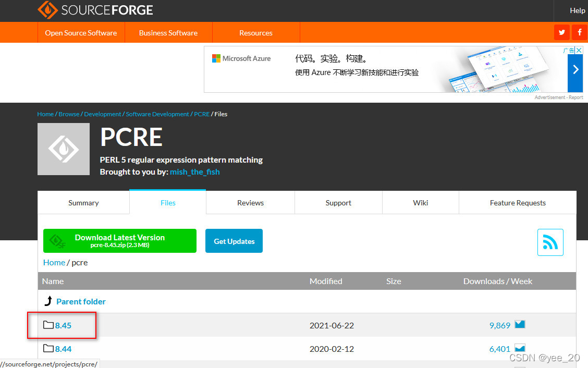The height and width of the screenshot is (368, 588).
Task: Open the Business Software menu
Action: coord(168,33)
